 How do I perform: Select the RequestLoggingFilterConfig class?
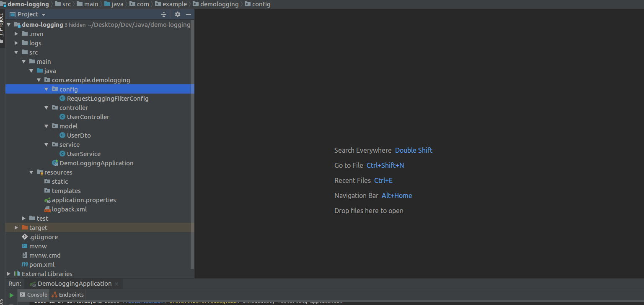coord(107,99)
